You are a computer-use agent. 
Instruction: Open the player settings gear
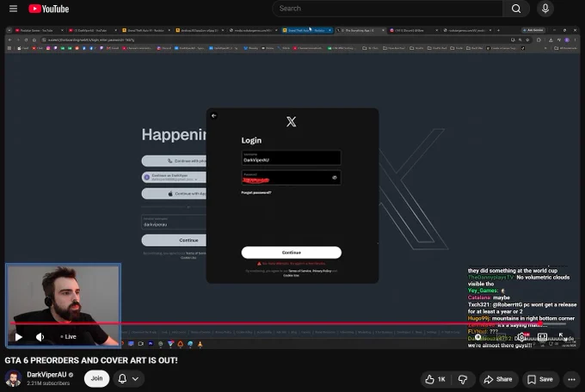point(521,337)
